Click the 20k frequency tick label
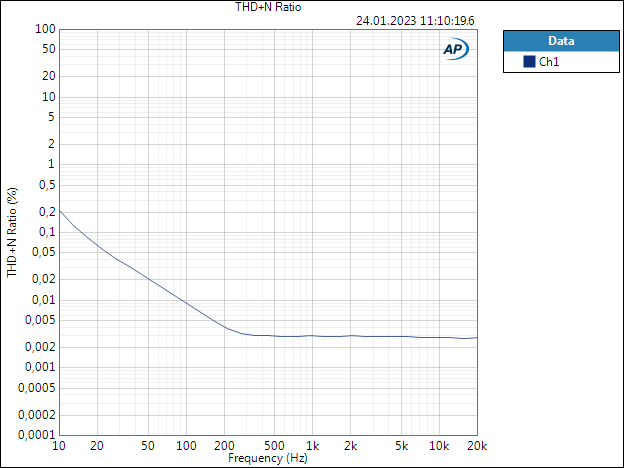The image size is (624, 468). pos(477,446)
